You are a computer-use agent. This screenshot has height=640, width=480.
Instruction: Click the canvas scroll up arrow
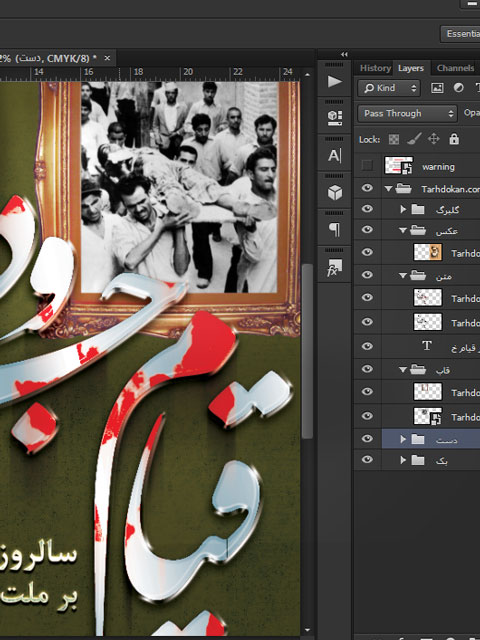click(307, 75)
